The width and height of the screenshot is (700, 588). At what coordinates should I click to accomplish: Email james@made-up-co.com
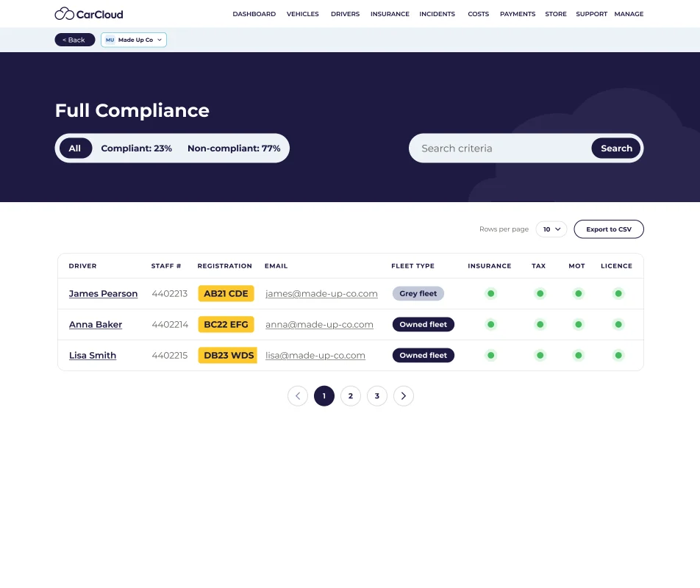pyautogui.click(x=321, y=293)
